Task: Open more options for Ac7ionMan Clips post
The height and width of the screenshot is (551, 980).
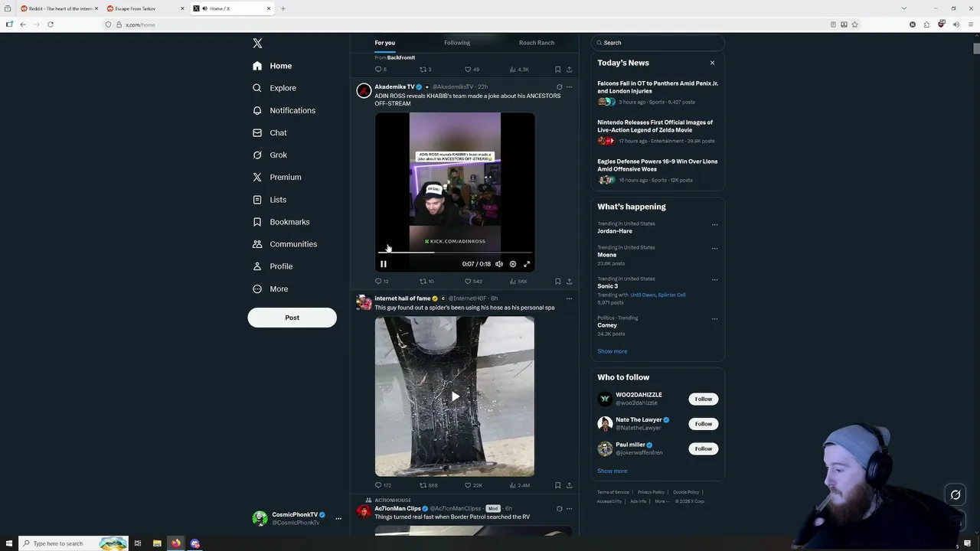Action: 569,509
